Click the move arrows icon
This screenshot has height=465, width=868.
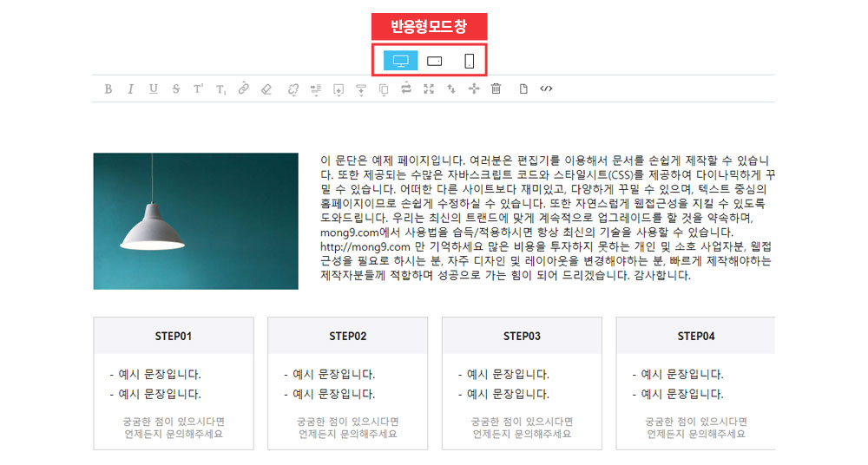pyautogui.click(x=474, y=88)
